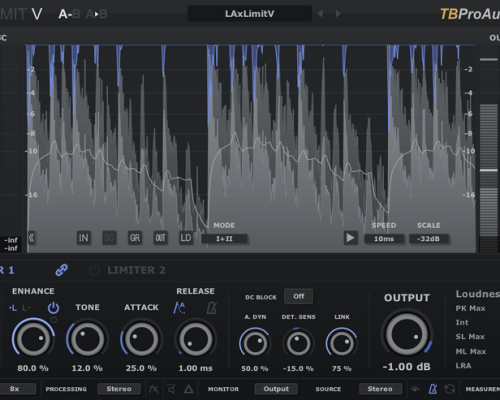Click the DET. SENS -15.0 % value

(298, 369)
